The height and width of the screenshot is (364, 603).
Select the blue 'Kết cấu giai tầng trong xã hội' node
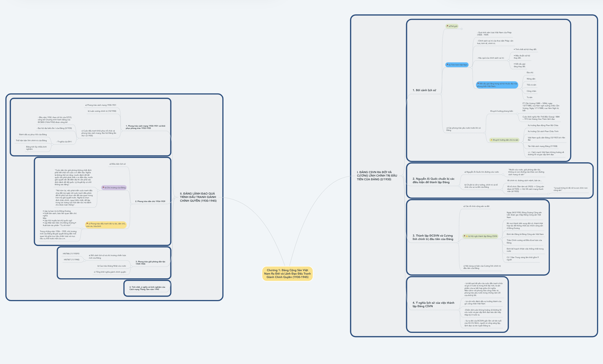(x=497, y=85)
